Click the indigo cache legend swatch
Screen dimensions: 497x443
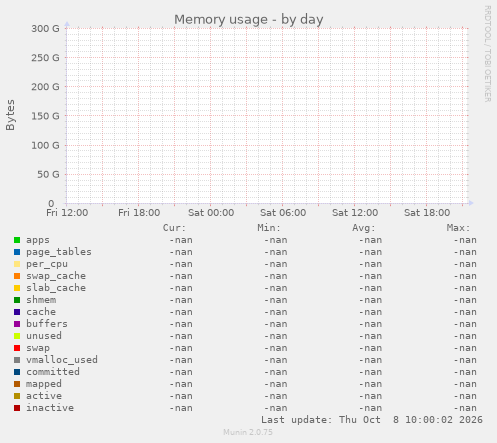(17, 312)
